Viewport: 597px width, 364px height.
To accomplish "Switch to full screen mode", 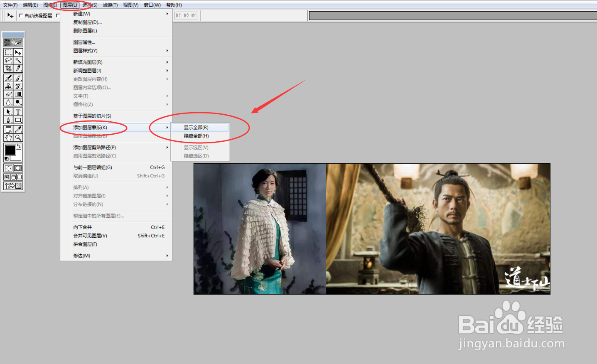I will (x=20, y=177).
